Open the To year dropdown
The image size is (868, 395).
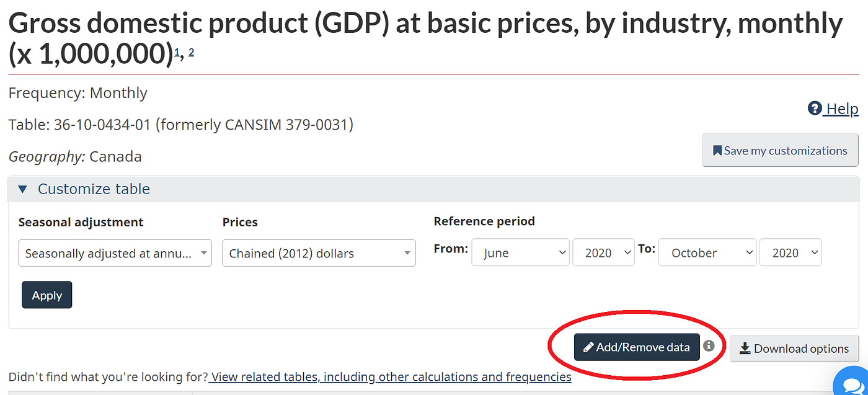[x=790, y=252]
